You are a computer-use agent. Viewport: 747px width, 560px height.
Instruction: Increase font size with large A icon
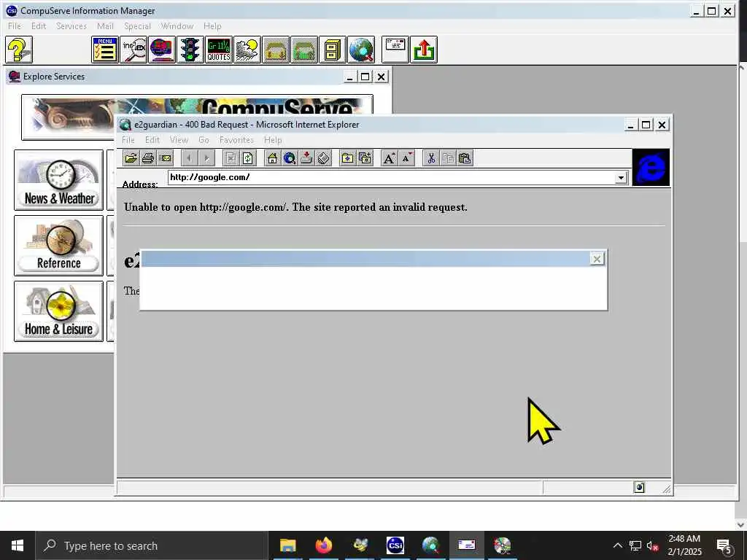coord(390,158)
